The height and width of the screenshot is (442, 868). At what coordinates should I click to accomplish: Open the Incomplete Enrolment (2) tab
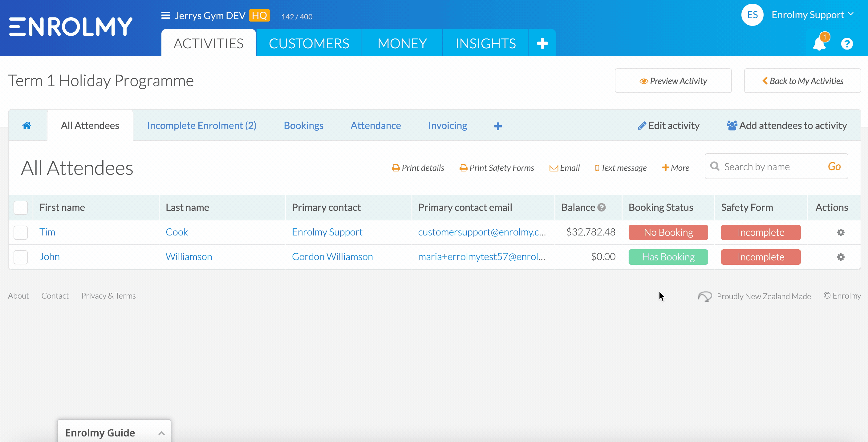pyautogui.click(x=202, y=126)
